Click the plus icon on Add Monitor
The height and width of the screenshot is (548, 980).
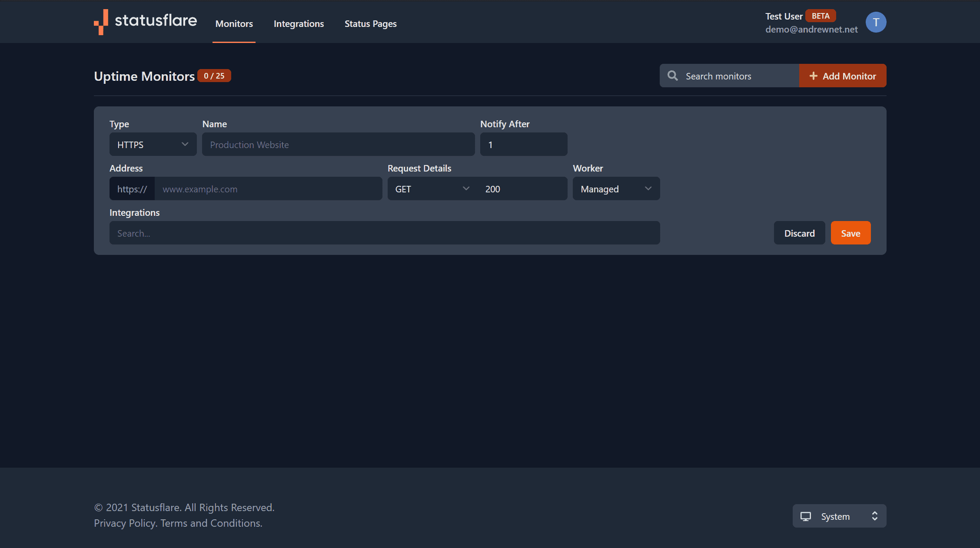(813, 76)
